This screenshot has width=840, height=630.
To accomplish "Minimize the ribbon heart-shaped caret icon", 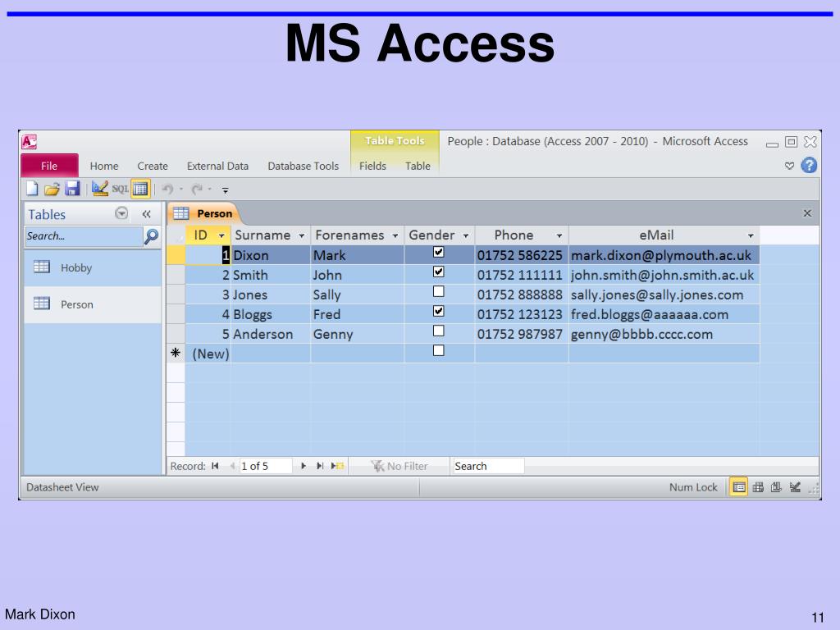I will pyautogui.click(x=789, y=166).
